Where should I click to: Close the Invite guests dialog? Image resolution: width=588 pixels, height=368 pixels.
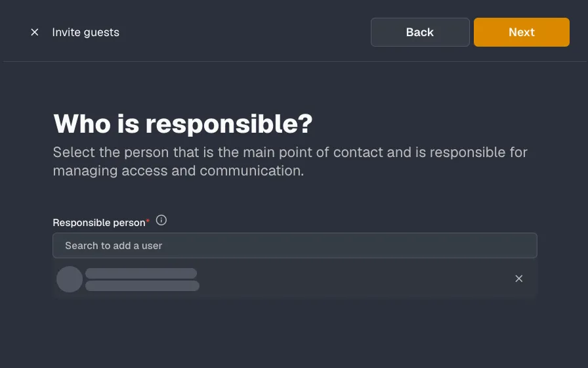click(35, 32)
